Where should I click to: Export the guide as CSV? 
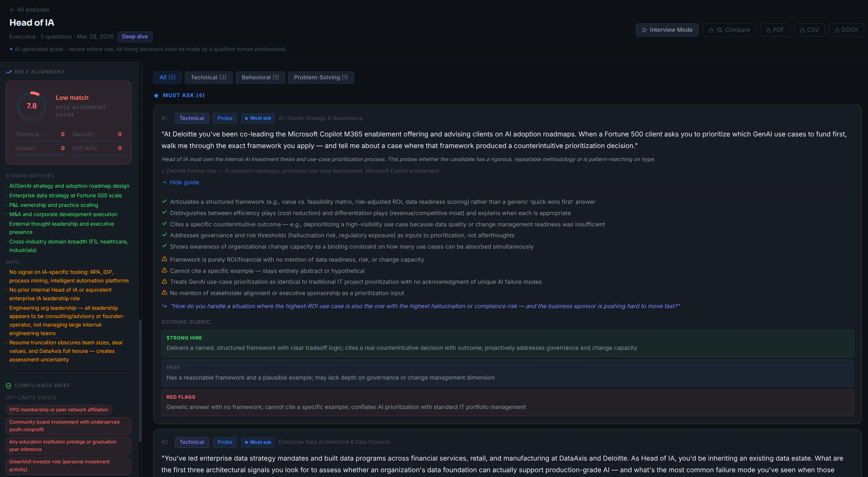[x=809, y=30]
